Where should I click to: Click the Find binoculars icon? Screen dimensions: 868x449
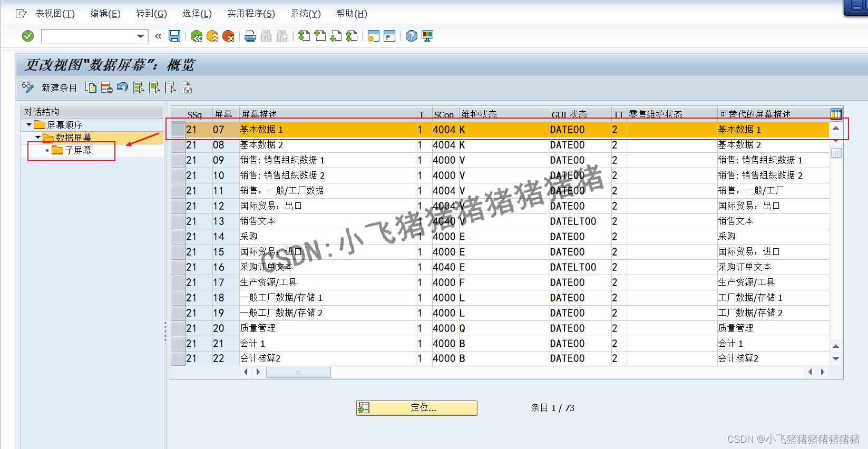pos(266,36)
